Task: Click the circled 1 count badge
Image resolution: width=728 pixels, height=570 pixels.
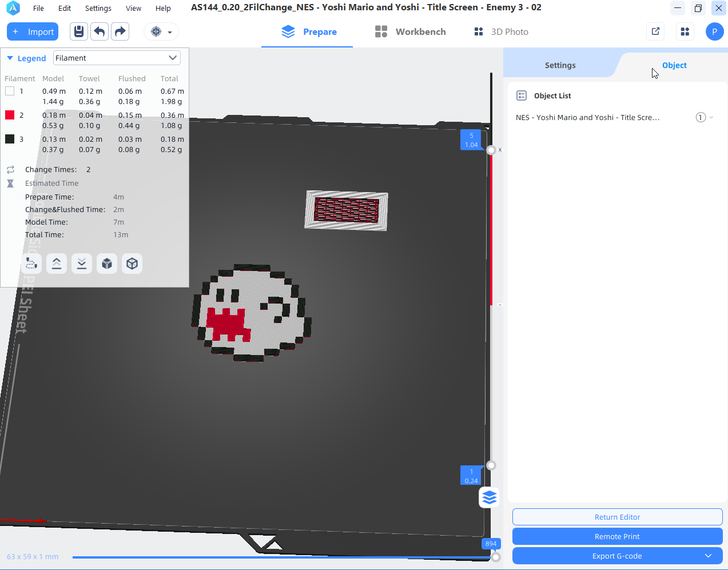Action: pos(701,117)
